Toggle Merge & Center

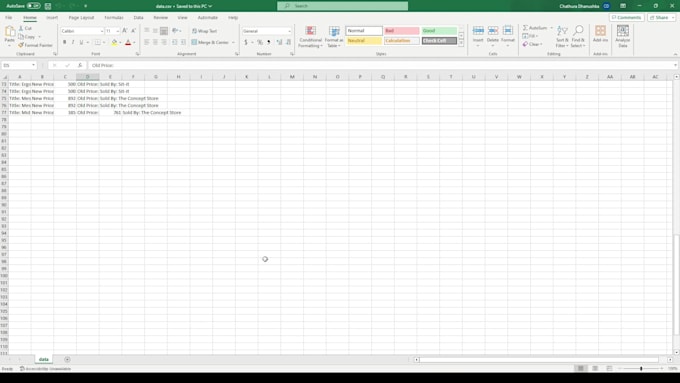210,43
